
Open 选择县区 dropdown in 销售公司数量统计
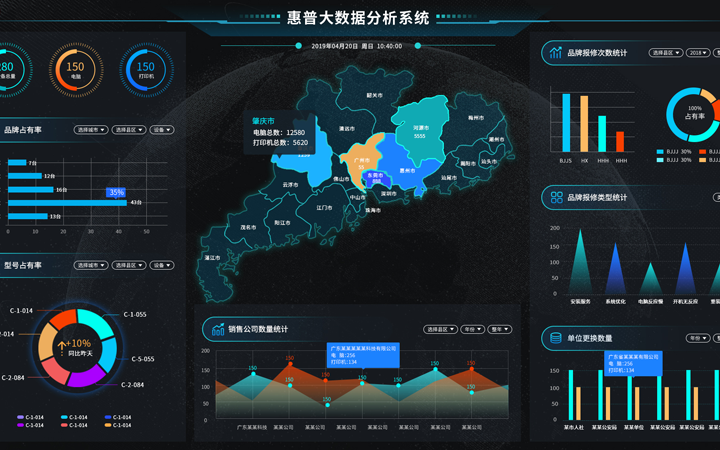coord(440,329)
